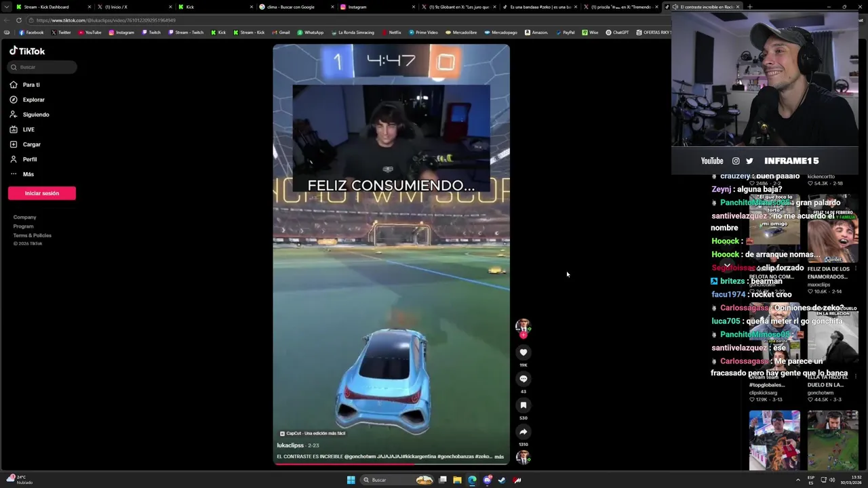Switch to 9z Globant en X tab

(x=459, y=7)
